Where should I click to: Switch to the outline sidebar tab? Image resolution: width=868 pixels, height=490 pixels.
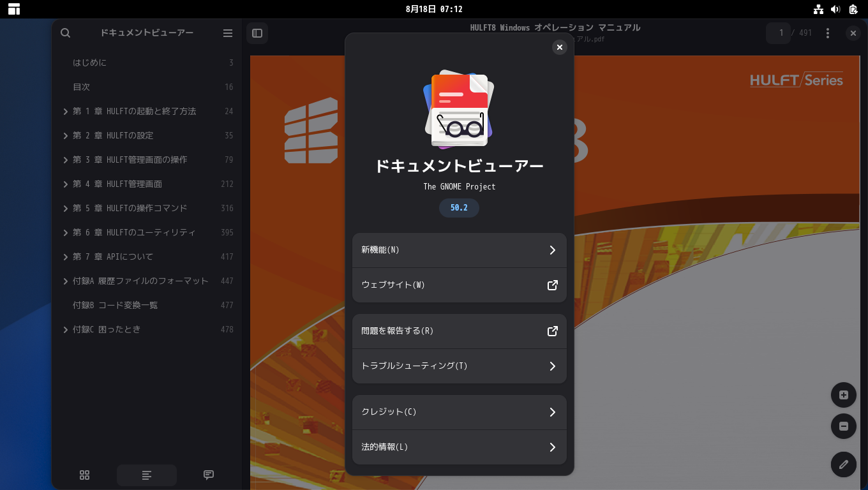(x=147, y=475)
